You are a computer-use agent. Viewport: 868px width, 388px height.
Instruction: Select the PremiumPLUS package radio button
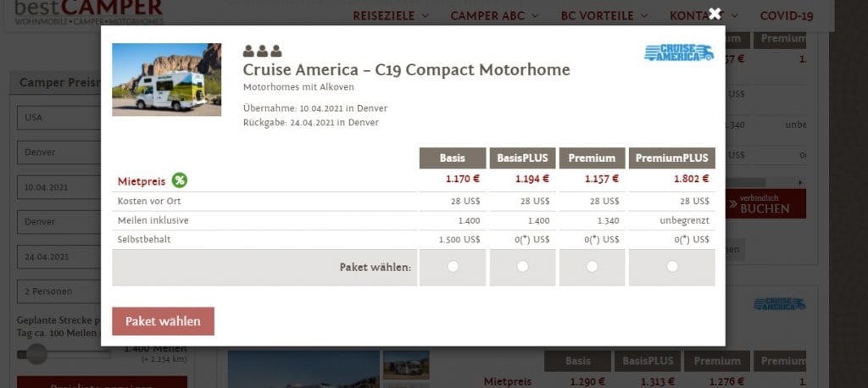tap(672, 267)
